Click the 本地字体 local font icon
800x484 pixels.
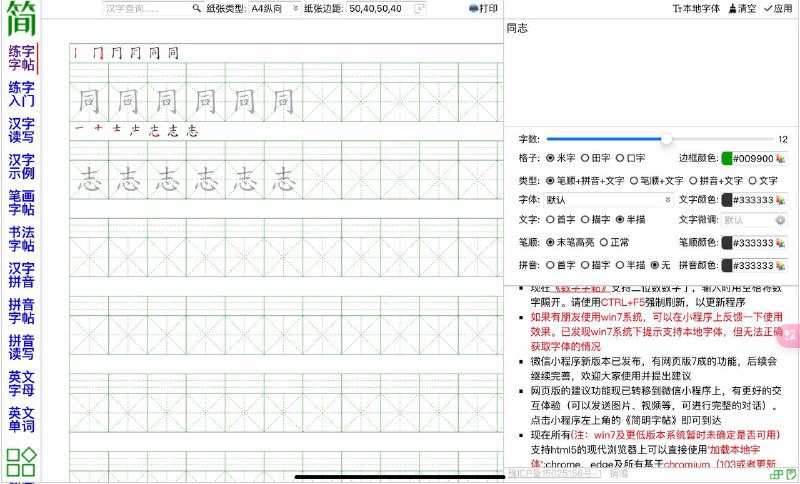point(698,8)
